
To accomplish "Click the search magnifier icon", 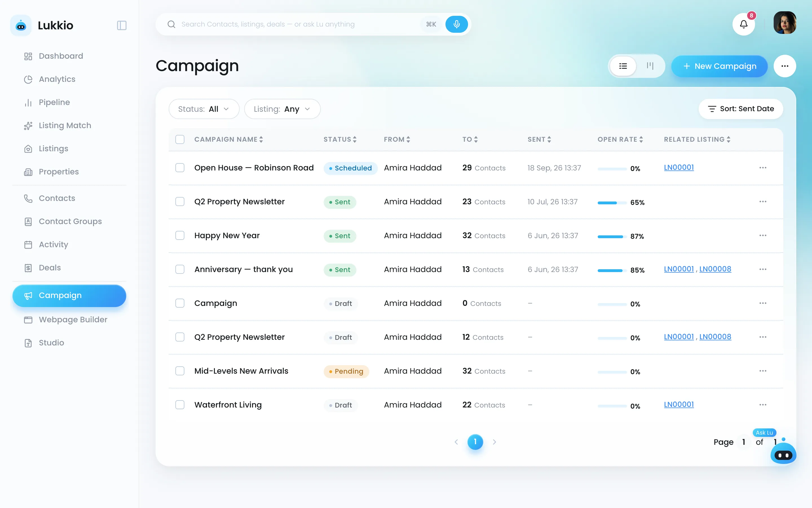I will point(171,24).
